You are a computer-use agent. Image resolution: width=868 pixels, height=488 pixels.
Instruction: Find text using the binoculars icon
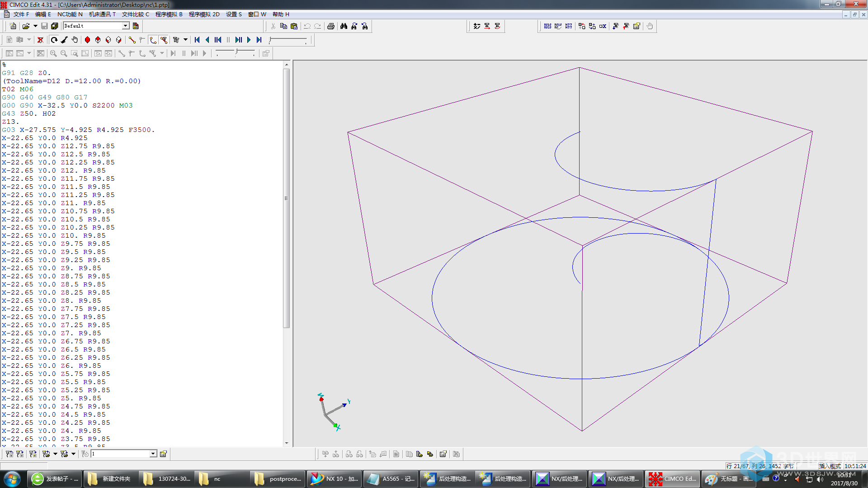344,26
